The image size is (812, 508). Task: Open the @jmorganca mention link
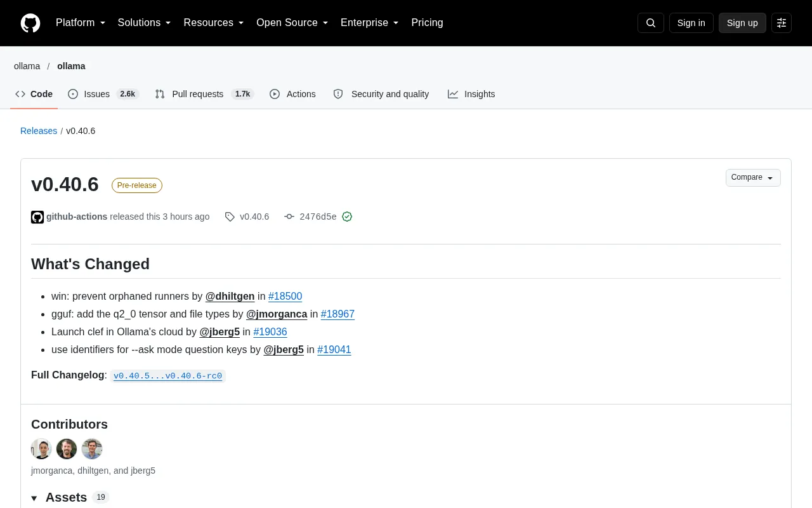pyautogui.click(x=277, y=314)
